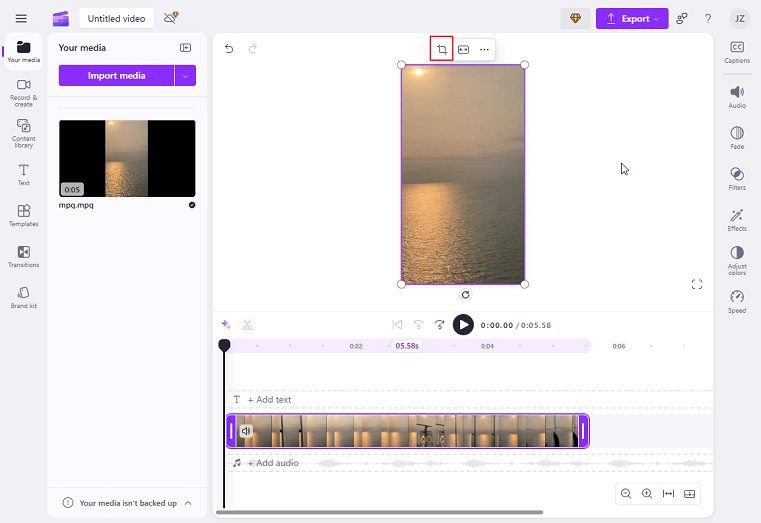Screen dimensions: 761x523
Task: Collapse the Your media panel
Action: [x=185, y=48]
